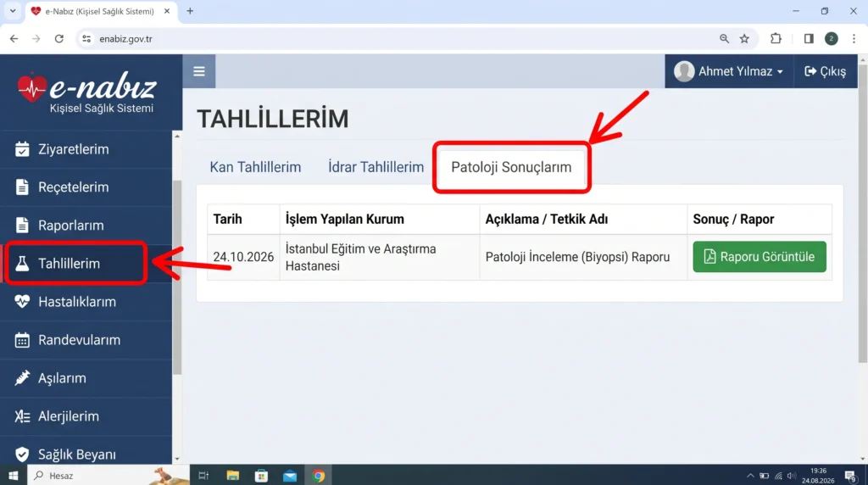
Task: Click Chrome icon on taskbar
Action: pyautogui.click(x=319, y=476)
